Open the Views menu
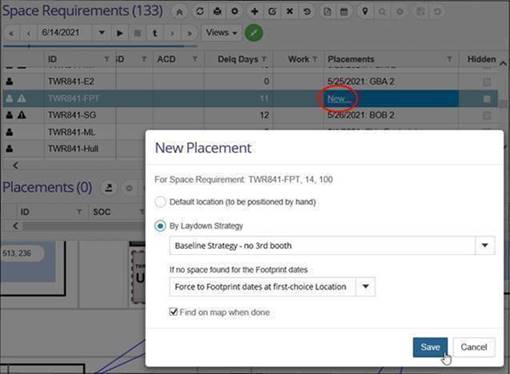 pyautogui.click(x=221, y=33)
